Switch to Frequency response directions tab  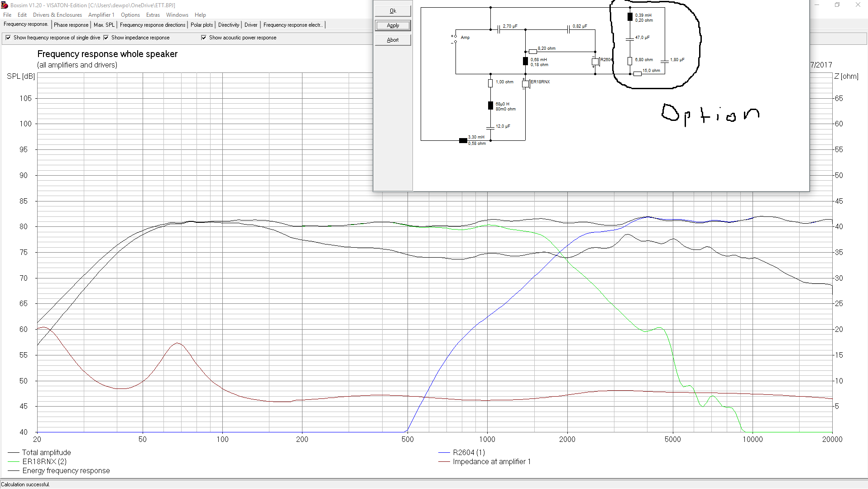click(153, 25)
